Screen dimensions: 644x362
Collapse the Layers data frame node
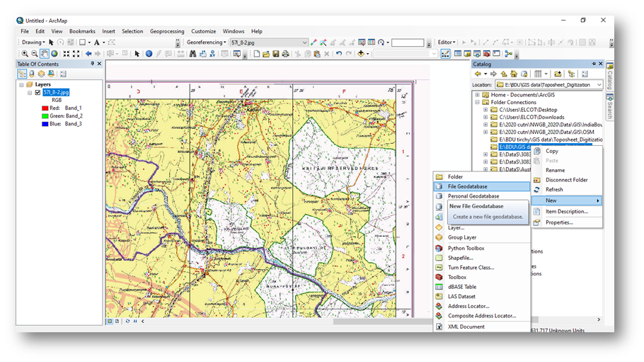click(21, 84)
